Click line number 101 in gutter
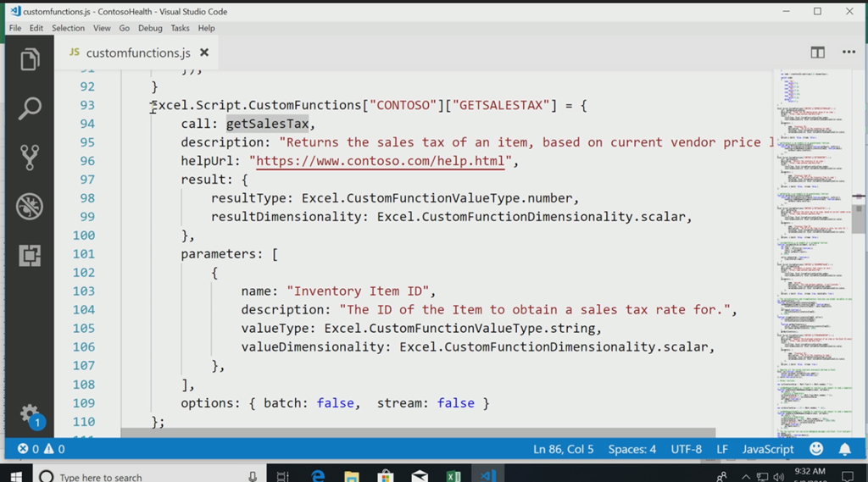 click(84, 254)
